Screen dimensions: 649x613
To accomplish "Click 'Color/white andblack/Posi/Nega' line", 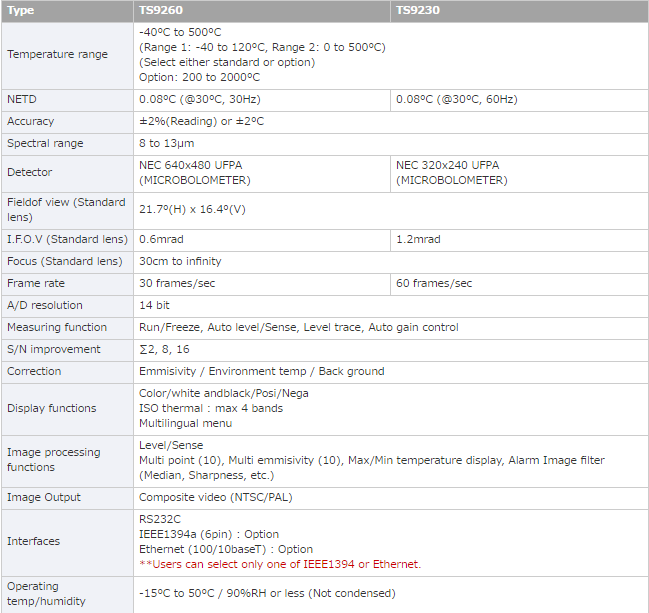I will click(224, 393).
